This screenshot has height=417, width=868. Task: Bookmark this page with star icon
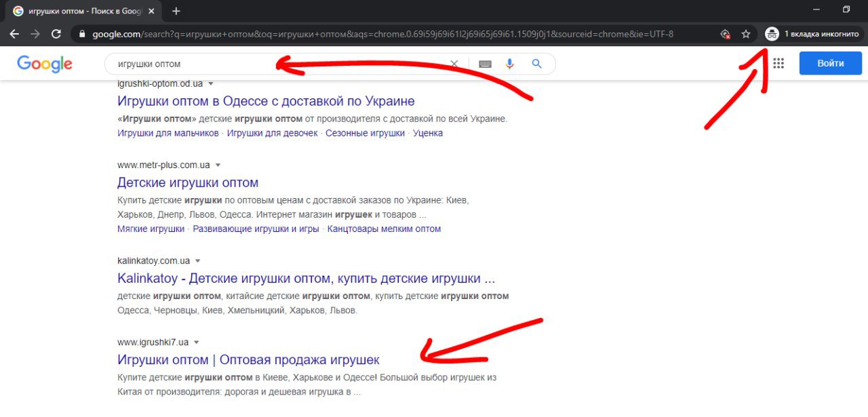click(x=746, y=34)
